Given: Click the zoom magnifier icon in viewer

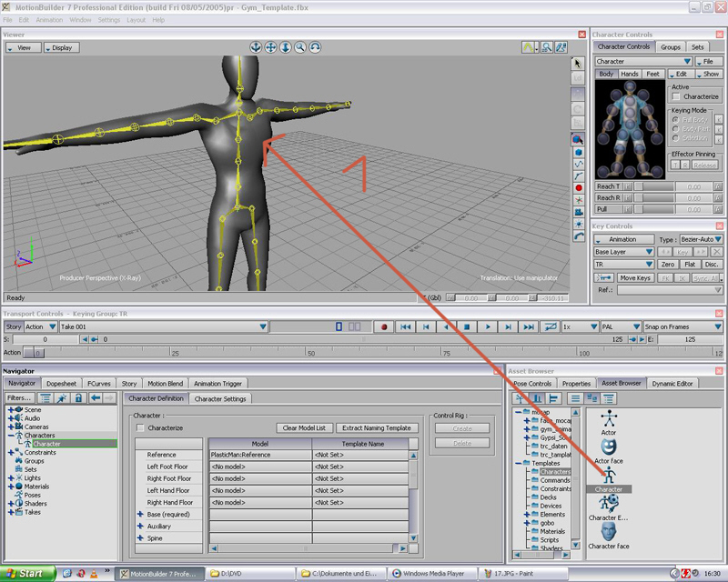Looking at the screenshot, I should pos(299,46).
